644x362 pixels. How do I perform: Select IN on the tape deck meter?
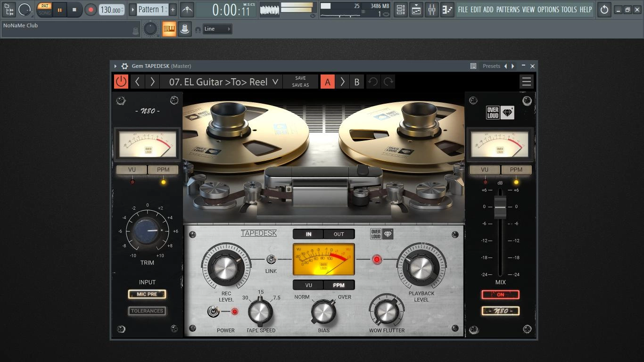tap(308, 234)
